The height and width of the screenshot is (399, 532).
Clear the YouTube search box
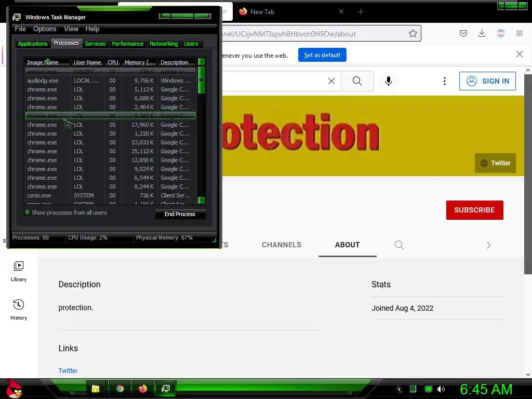[x=331, y=81]
